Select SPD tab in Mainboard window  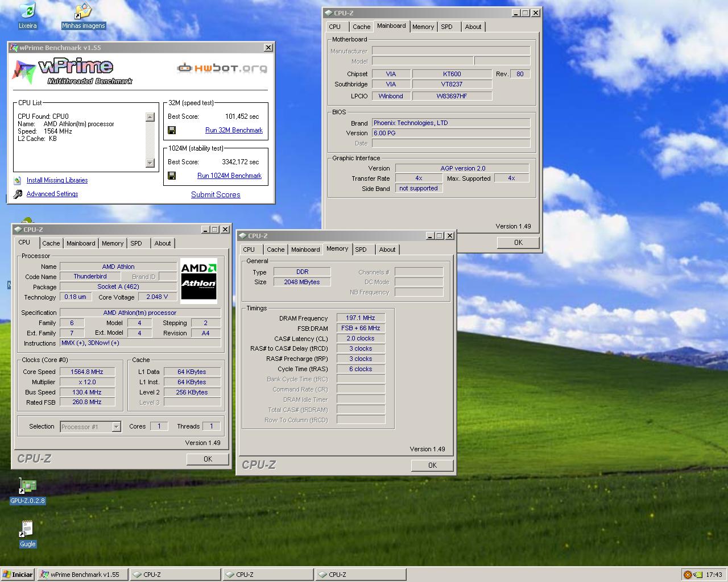[446, 27]
